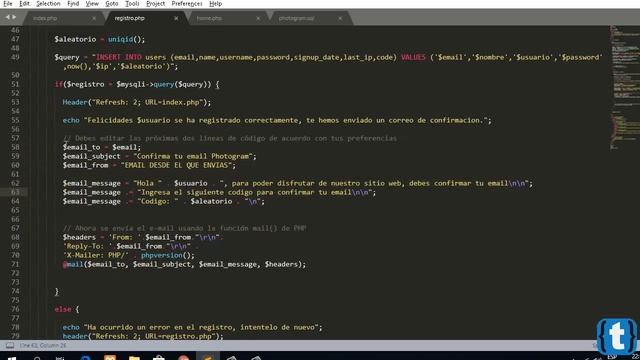The height and width of the screenshot is (360, 640).
Task: Click the Header("Refresh: 2; URL=index.php") line
Action: [137, 102]
